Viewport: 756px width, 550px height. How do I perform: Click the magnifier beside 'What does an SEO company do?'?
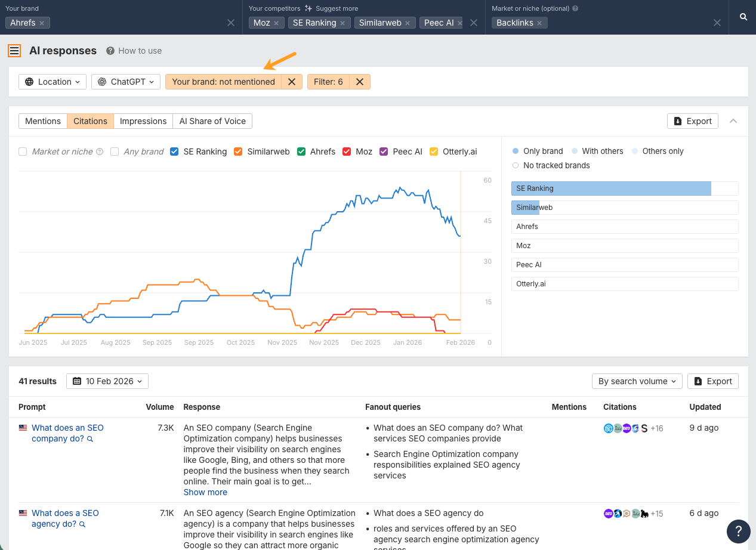coord(90,438)
